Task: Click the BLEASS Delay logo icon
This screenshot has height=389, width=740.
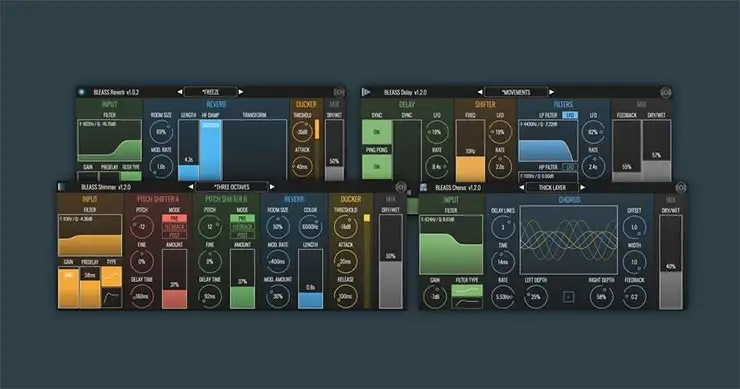Action: coord(366,92)
